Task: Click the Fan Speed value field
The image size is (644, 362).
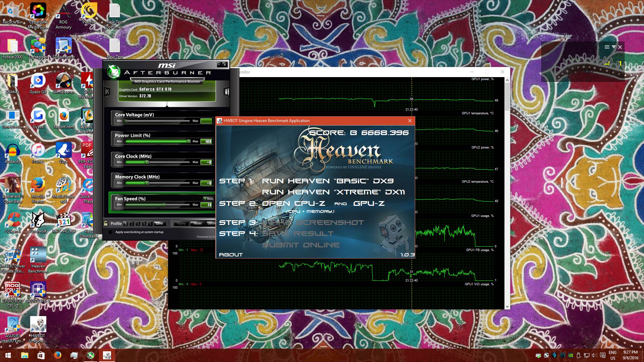Action: (x=206, y=205)
